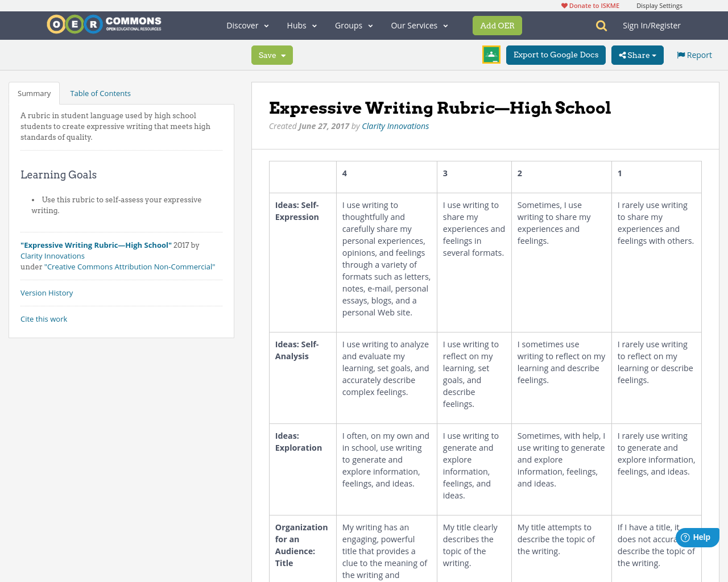Click the bullet point under Learning Goals
The height and width of the screenshot is (582, 728).
tap(32, 199)
